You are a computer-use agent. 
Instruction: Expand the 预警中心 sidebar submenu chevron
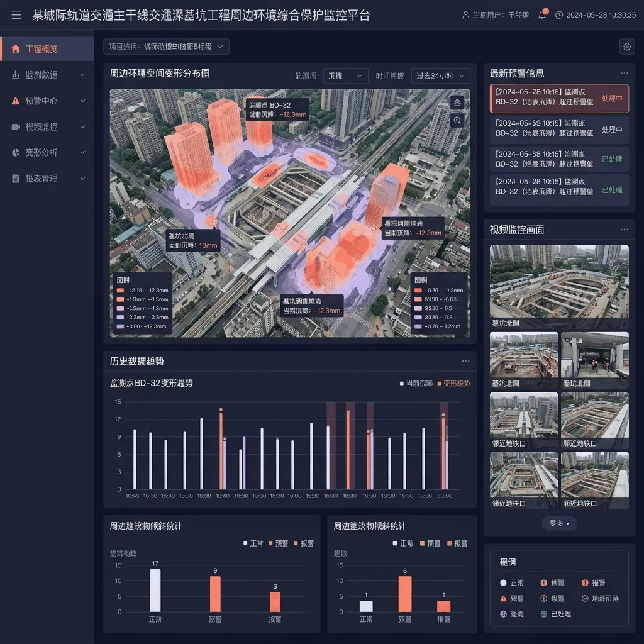pyautogui.click(x=82, y=101)
